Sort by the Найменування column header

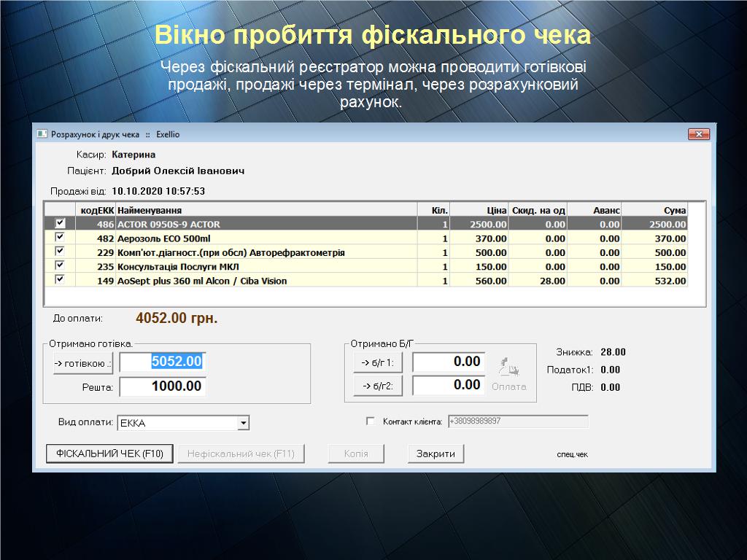tap(266, 210)
